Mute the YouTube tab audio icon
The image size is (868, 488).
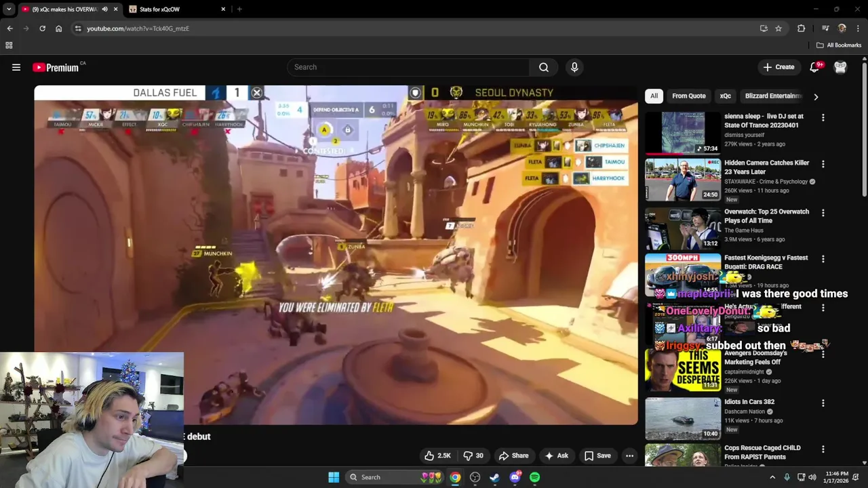[x=104, y=9]
